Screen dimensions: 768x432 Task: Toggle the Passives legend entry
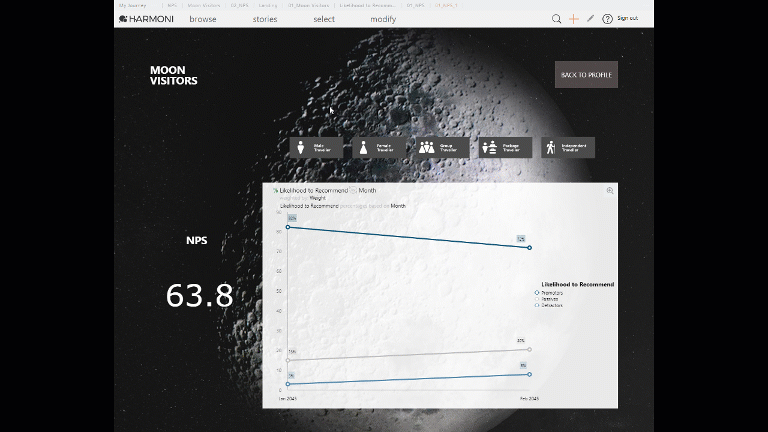[x=547, y=299]
